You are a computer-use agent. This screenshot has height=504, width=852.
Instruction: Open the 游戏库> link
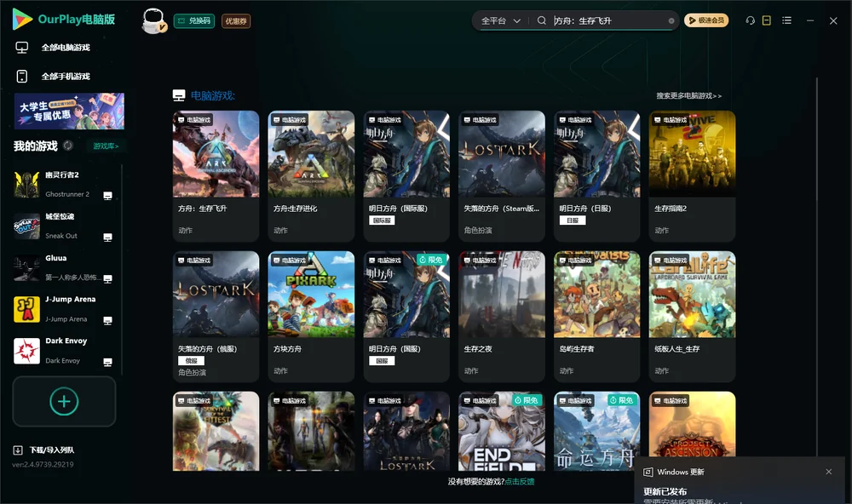(x=106, y=146)
